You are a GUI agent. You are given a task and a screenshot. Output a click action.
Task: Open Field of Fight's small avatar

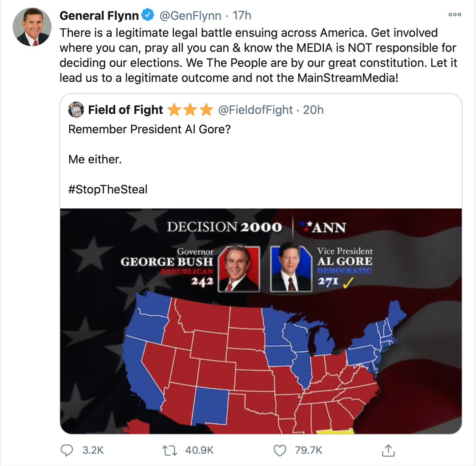(x=76, y=110)
